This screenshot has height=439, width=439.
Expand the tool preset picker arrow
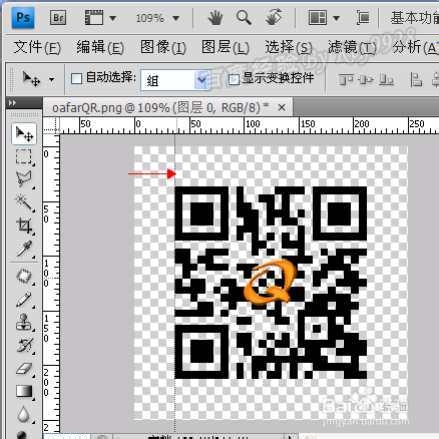(x=52, y=79)
